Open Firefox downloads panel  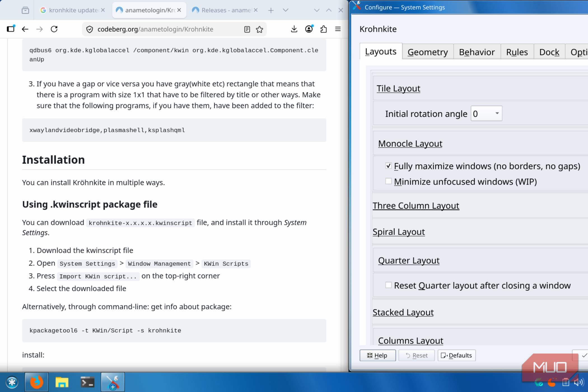tap(294, 29)
